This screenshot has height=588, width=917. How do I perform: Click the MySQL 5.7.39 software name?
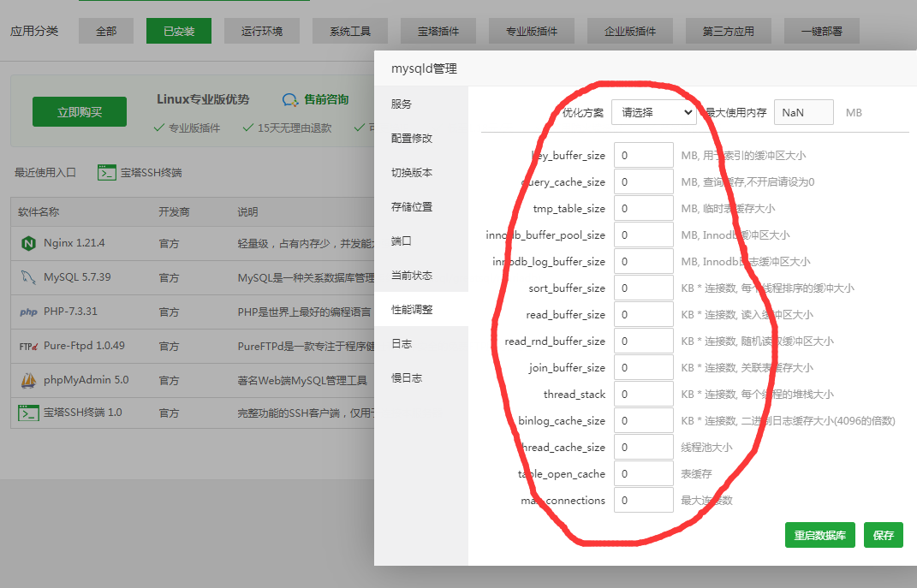pos(77,277)
